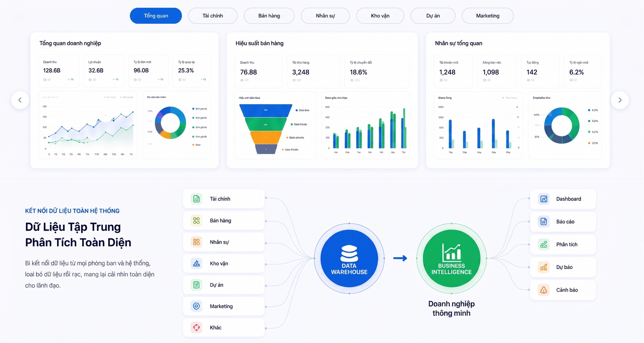Click the Dự báo forecast icon
The image size is (644, 343).
point(544,267)
